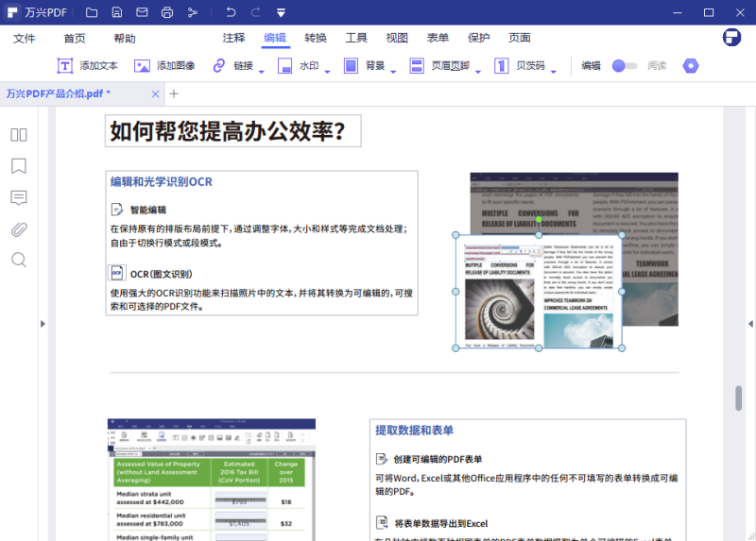
Task: Switch to the 首页 tab
Action: 75,39
